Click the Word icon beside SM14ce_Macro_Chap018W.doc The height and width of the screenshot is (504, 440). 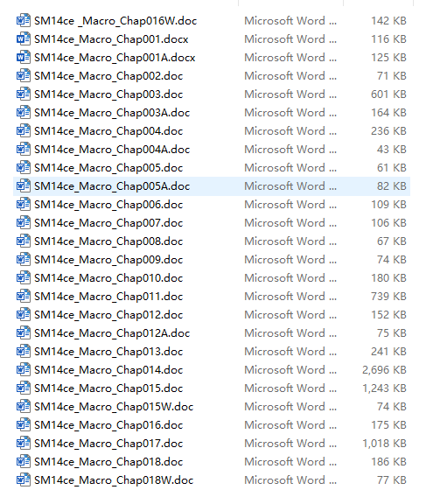[x=24, y=479]
